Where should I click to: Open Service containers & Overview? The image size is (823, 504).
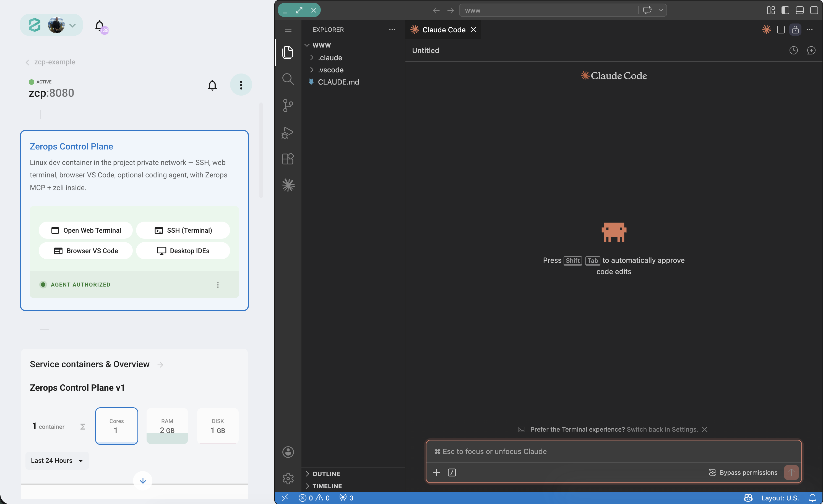(97, 364)
